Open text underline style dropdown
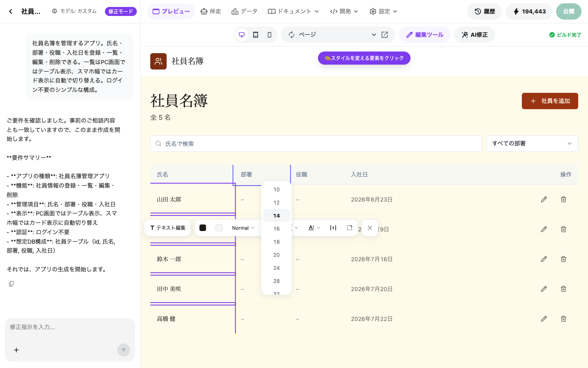 click(314, 228)
